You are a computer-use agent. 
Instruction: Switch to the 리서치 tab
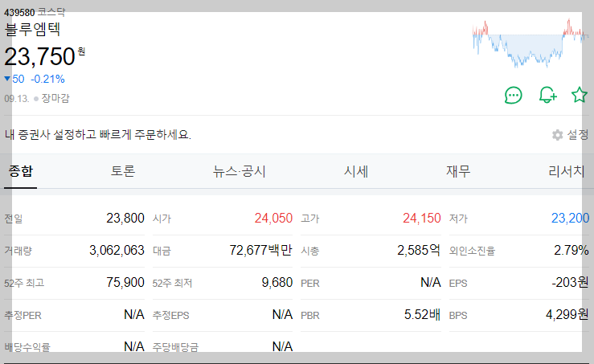(x=567, y=171)
